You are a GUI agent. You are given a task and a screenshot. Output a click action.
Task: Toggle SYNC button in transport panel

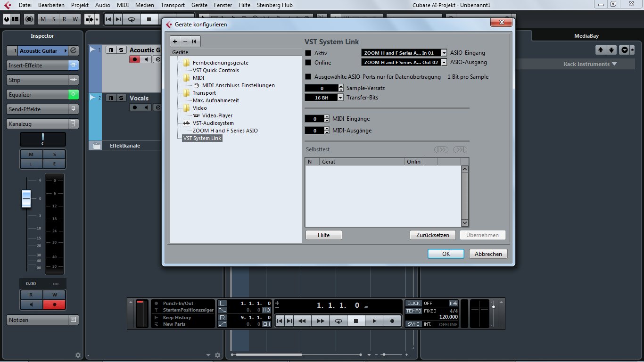[x=413, y=324]
